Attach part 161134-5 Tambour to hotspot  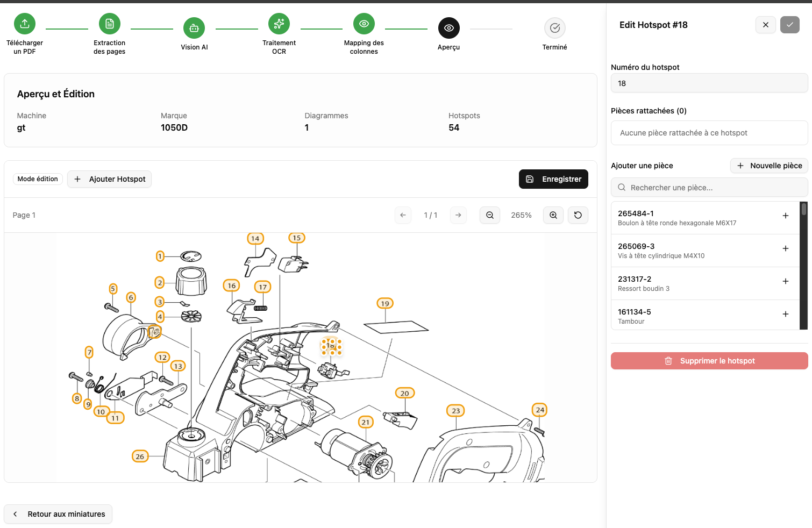[x=785, y=314]
